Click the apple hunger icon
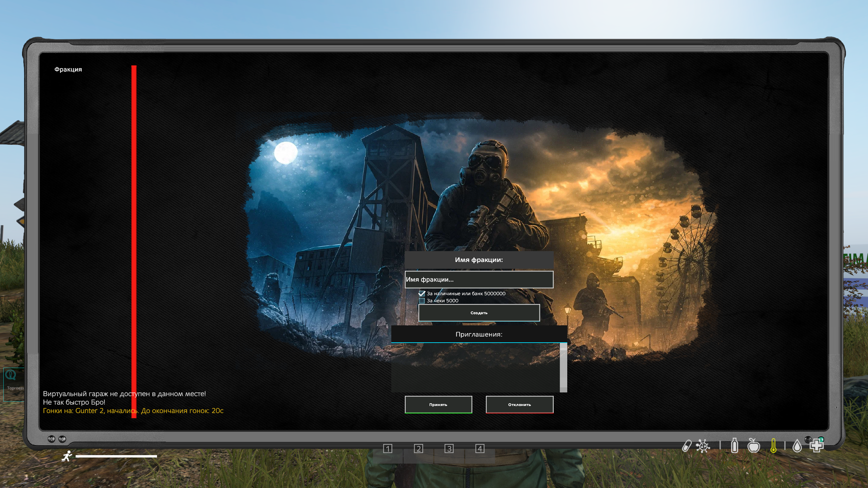 tap(754, 445)
